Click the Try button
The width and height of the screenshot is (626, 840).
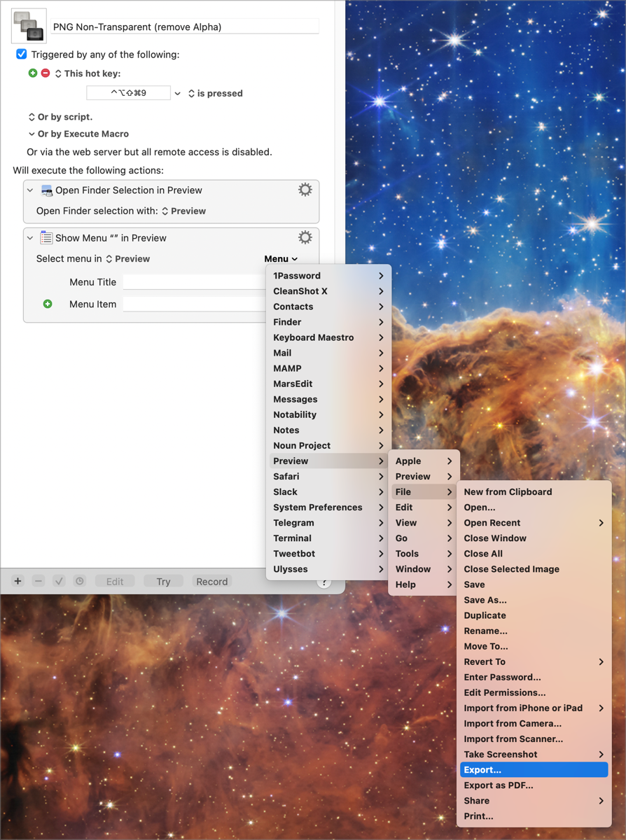coord(163,581)
